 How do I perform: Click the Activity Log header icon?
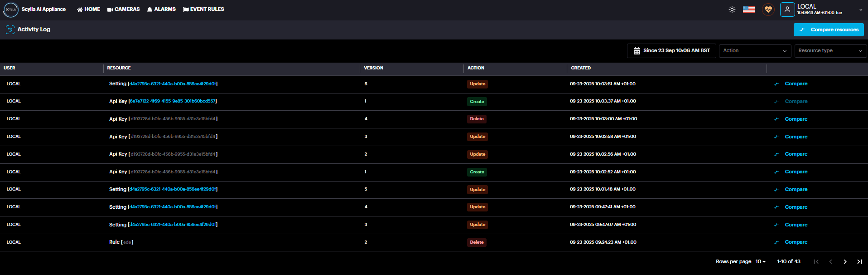10,29
